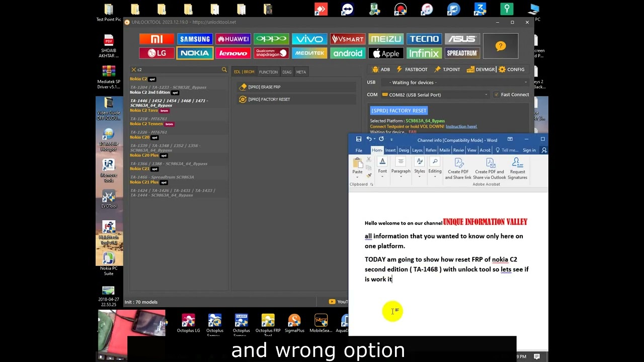
Task: Select the MI brand logo
Action: 156,39
